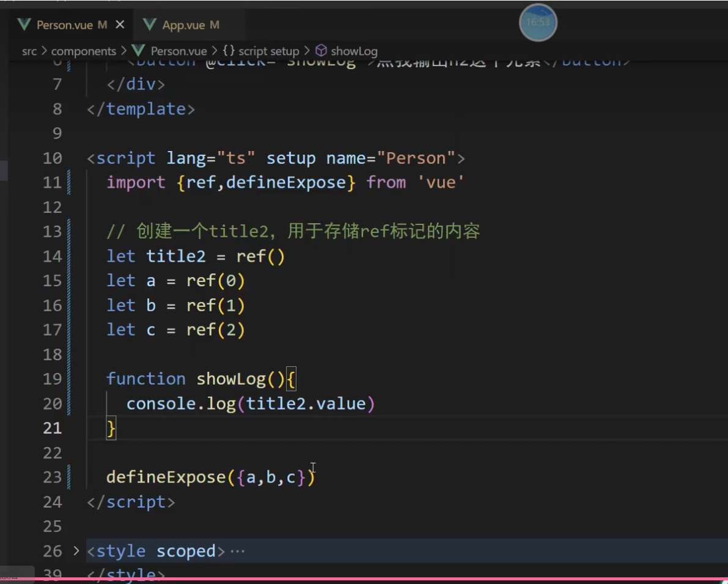Click ref(1) on line 16
Viewport: 728px width, 584px height.
pyautogui.click(x=215, y=306)
